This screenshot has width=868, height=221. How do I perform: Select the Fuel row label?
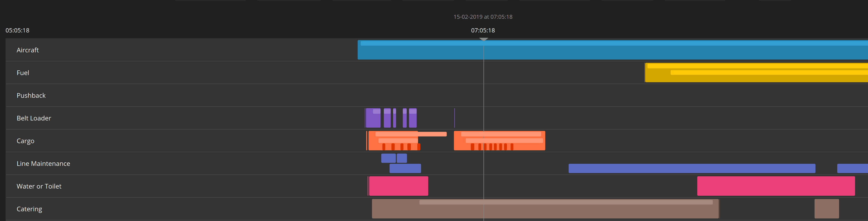[x=23, y=73]
